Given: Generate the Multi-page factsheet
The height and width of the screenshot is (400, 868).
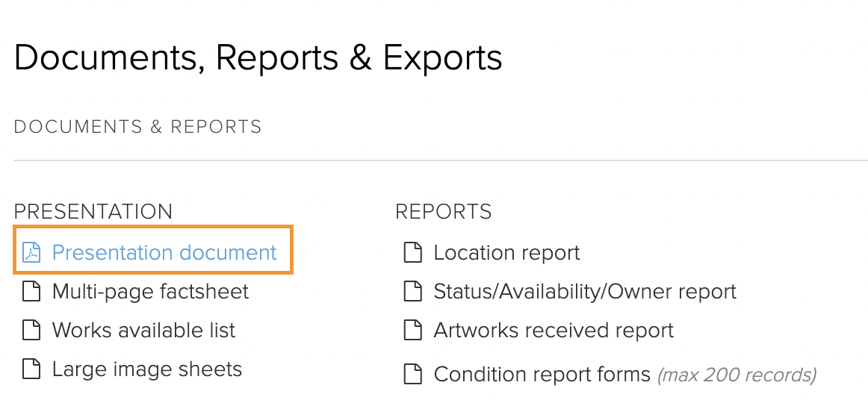Looking at the screenshot, I should 150,292.
